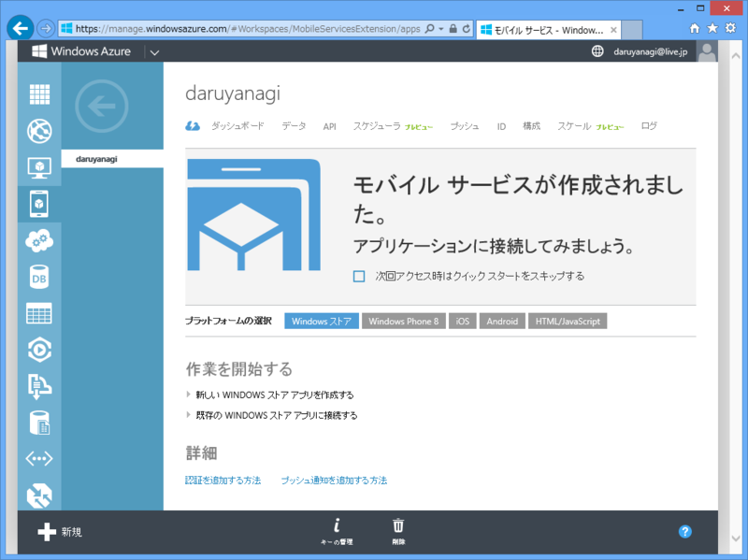The width and height of the screenshot is (748, 560).
Task: Open address bar search dropdown arrow
Action: [440, 29]
